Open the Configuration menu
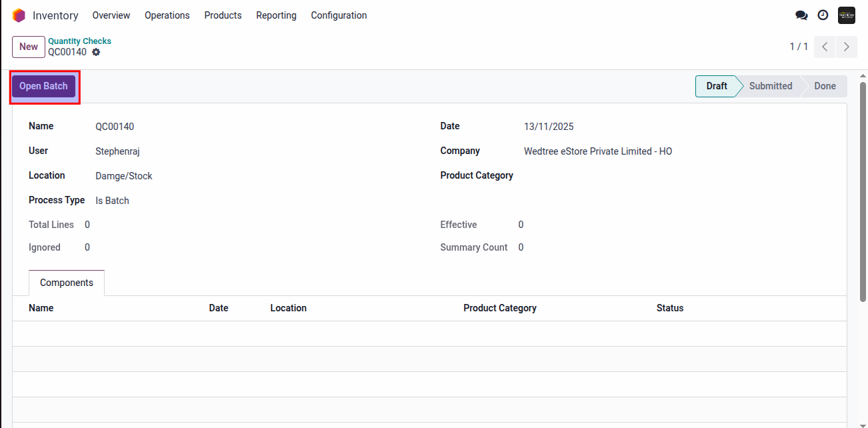Screen dimensions: 868x428 tap(339, 15)
